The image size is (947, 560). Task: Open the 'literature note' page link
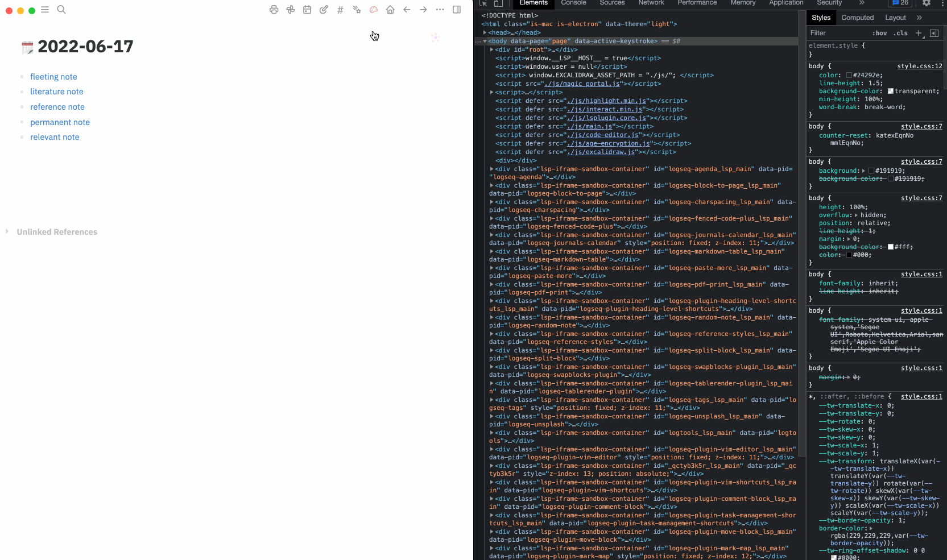point(57,92)
